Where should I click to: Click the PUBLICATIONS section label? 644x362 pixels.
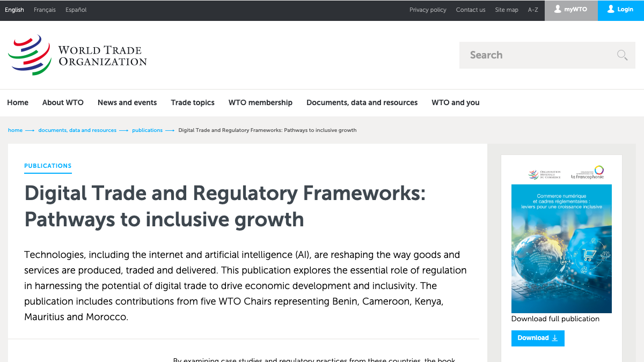[48, 166]
